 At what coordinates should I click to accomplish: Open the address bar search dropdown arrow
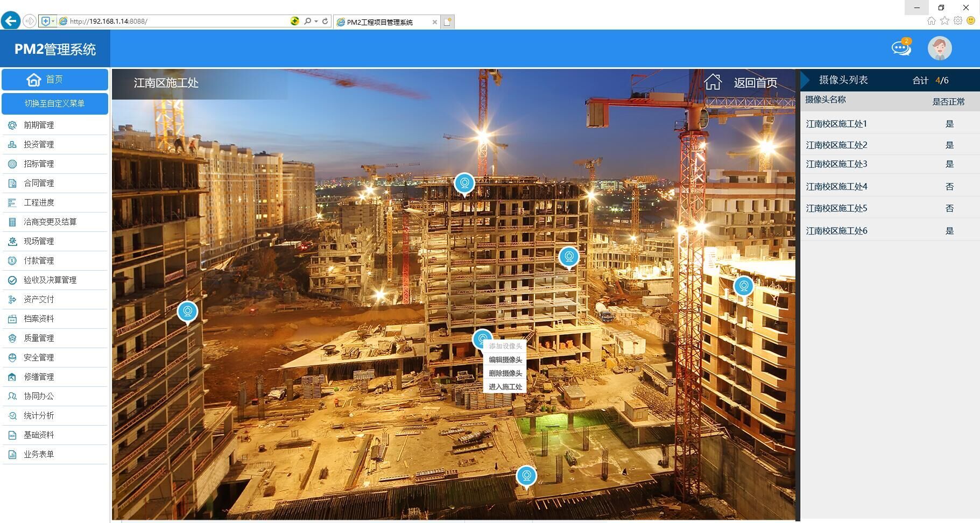(316, 22)
